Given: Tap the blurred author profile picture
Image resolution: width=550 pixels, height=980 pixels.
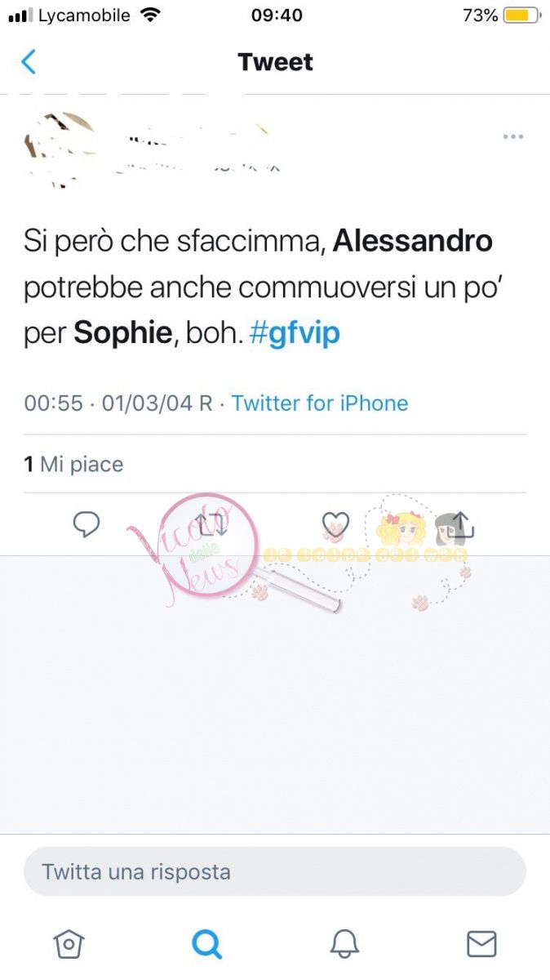Looking at the screenshot, I should click(59, 147).
